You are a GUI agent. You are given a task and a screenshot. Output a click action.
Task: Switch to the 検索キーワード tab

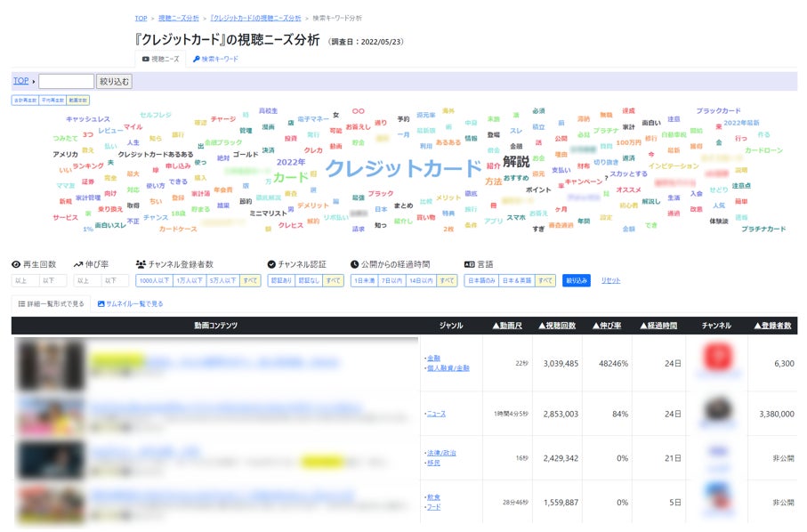215,59
